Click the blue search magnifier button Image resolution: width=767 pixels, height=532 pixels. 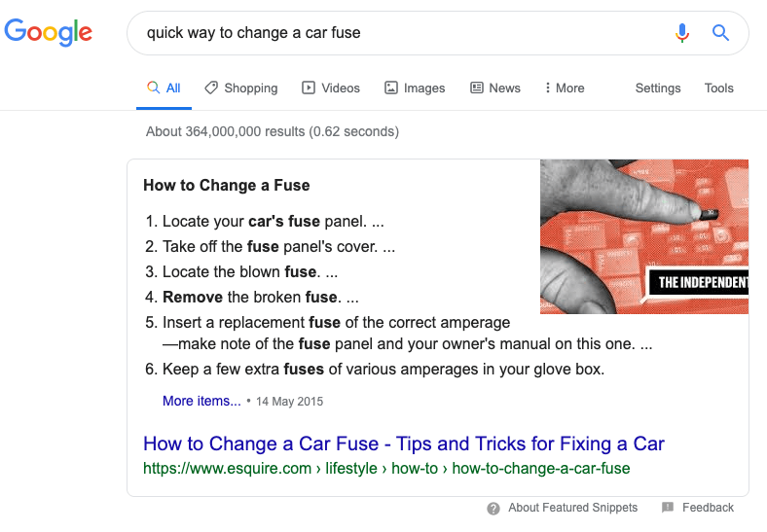tap(720, 33)
